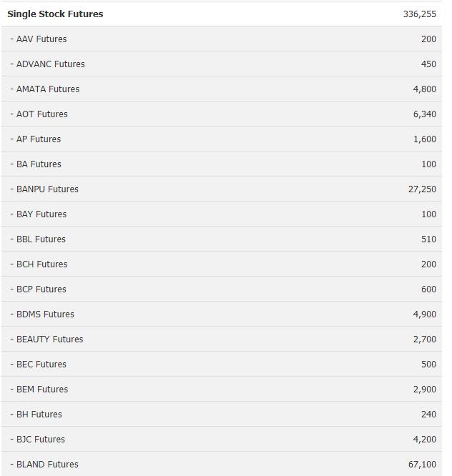Viewport: 452px width, 476px height.
Task: Select the BA Futures row
Action: pos(39,164)
